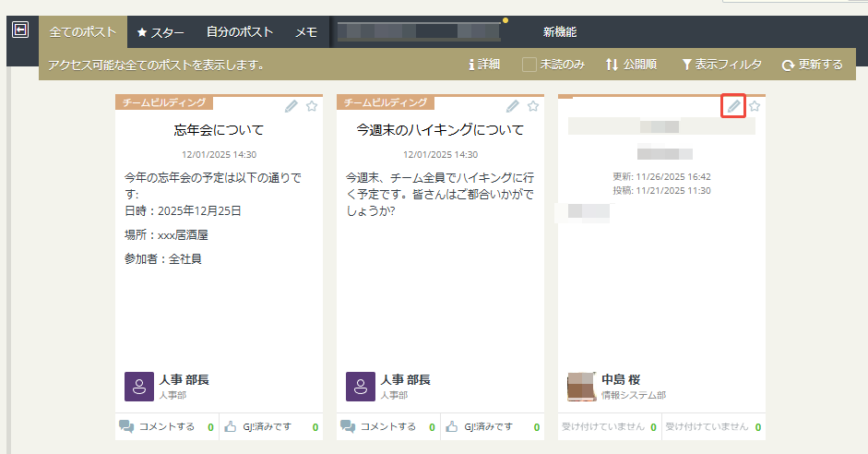Click the text 更新: 11/26/2025 16:42
The image size is (868, 454).
(661, 177)
